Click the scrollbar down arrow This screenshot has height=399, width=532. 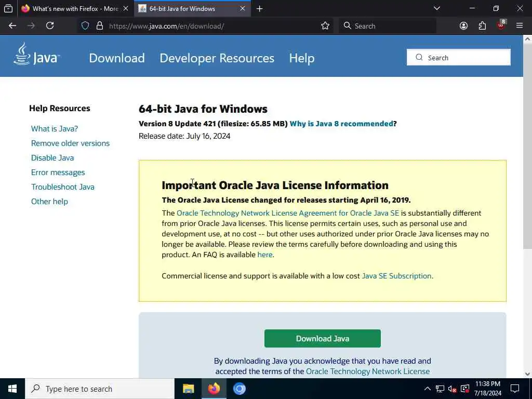pyautogui.click(x=527, y=374)
